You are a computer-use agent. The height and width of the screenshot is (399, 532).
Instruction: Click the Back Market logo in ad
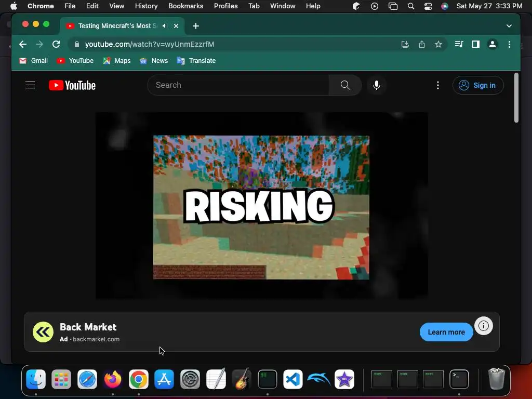pos(43,332)
